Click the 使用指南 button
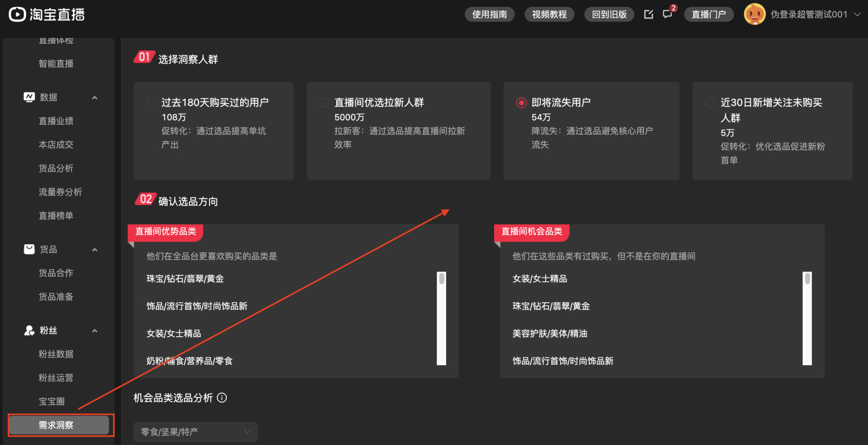This screenshot has width=868, height=445. click(489, 14)
